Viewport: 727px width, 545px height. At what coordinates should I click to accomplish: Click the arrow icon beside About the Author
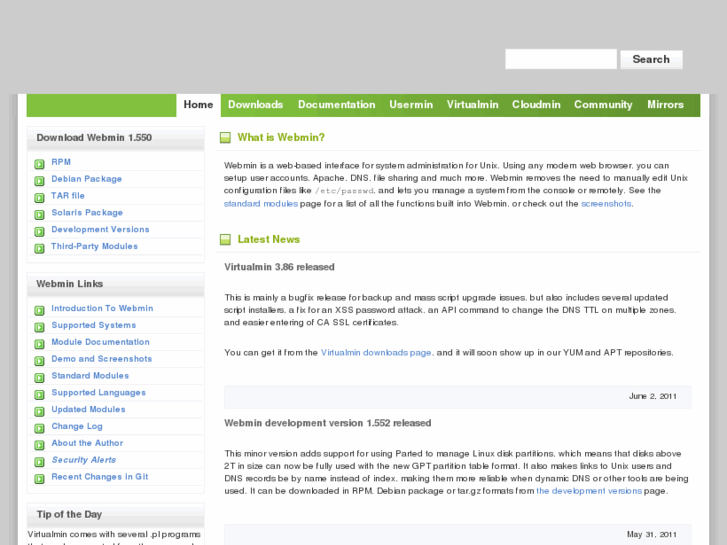point(39,445)
